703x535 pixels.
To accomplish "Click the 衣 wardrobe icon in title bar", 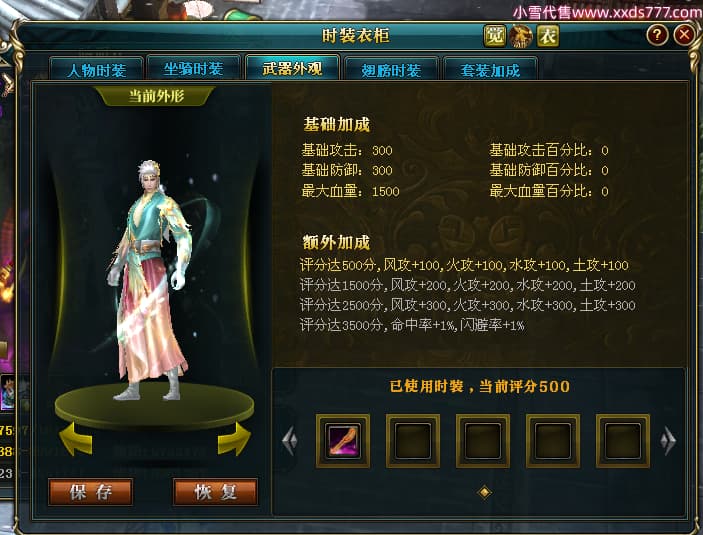I will 548,36.
